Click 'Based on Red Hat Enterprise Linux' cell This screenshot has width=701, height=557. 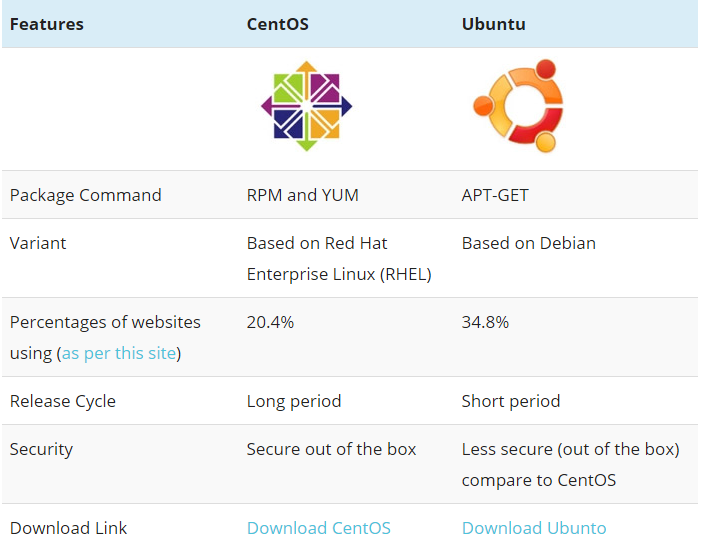(338, 258)
